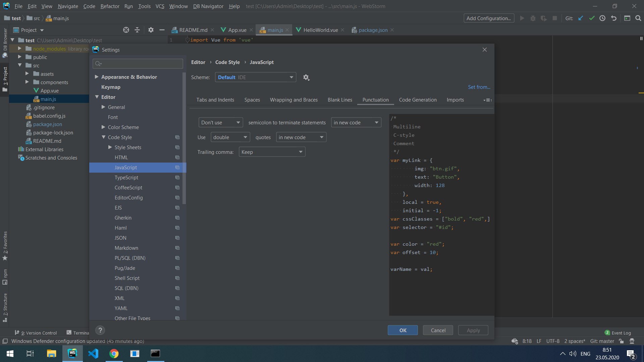Image resolution: width=644 pixels, height=362 pixels.
Task: Open Scheme Default IDE dropdown
Action: point(255,77)
